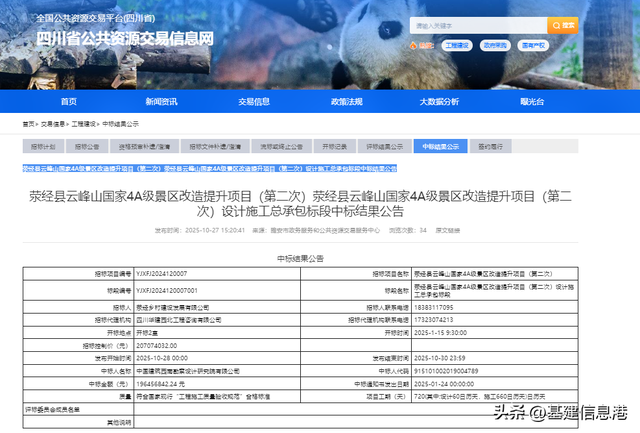Click the site title 四川省公共资源交易信息网
The width and height of the screenshot is (640, 433).
point(125,39)
